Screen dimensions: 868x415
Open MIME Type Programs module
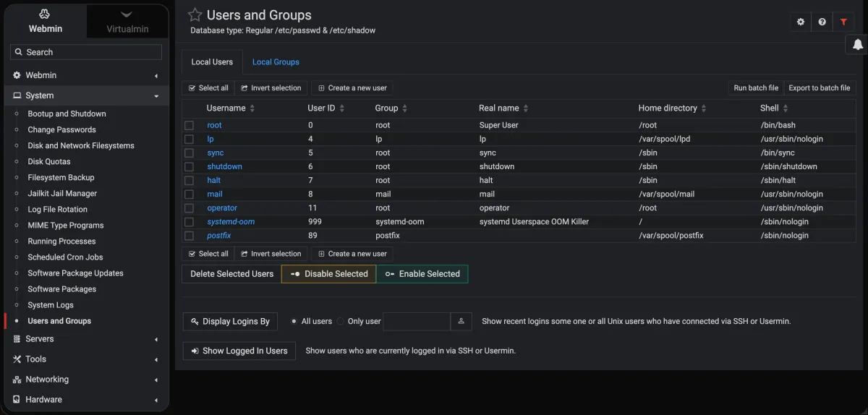pos(66,225)
